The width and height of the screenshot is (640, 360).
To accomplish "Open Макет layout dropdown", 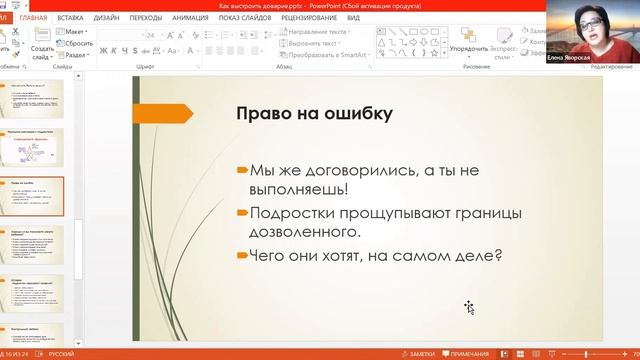I will (72, 31).
